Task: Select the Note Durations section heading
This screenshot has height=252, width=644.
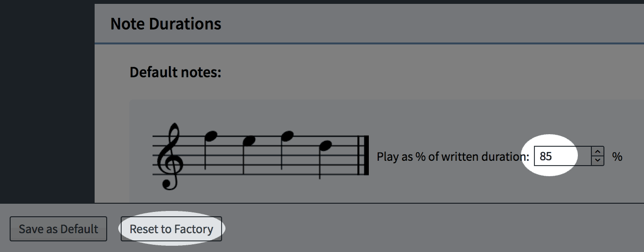Action: [x=166, y=24]
